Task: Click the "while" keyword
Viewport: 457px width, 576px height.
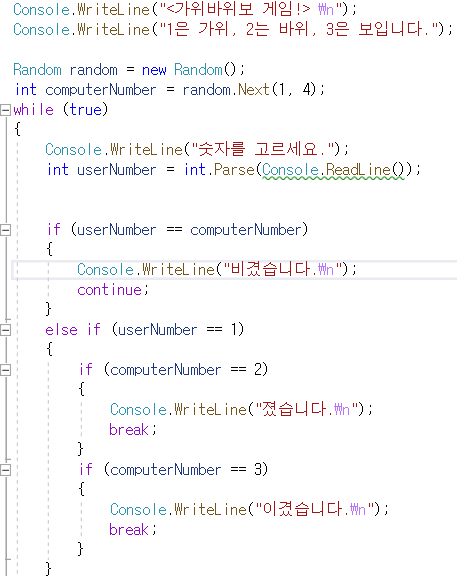Action: point(33,109)
